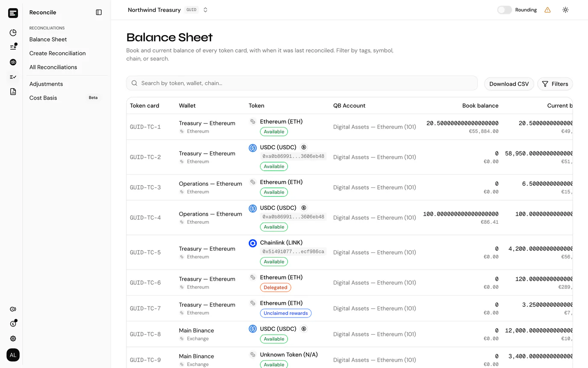
Task: Open the Northwind Treasury workspace switcher
Action: click(x=168, y=10)
